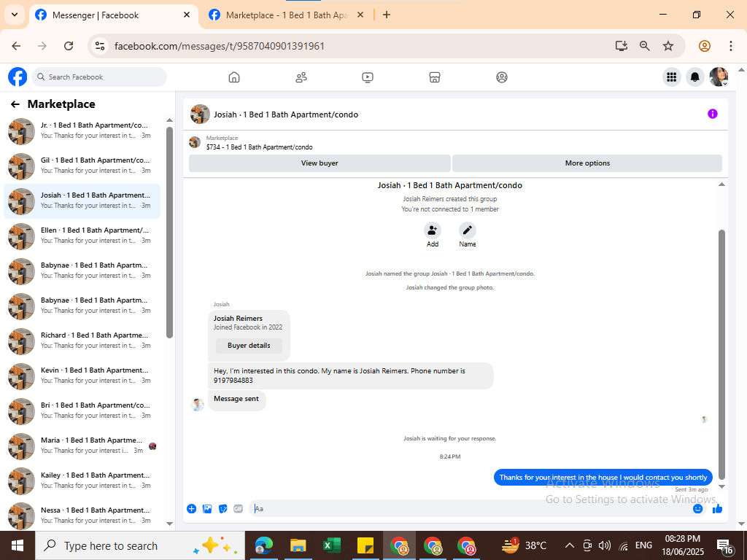Click the purple conversation information icon
The height and width of the screenshot is (560, 747).
pos(712,114)
